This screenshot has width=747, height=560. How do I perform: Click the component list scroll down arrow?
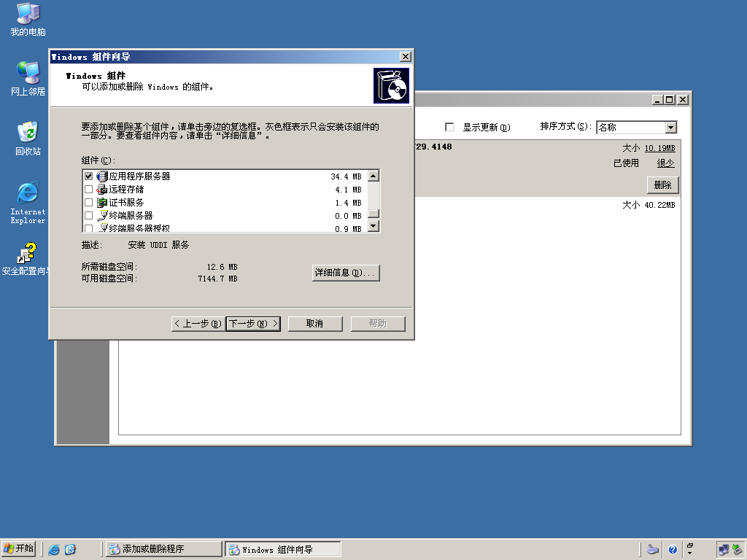(373, 226)
